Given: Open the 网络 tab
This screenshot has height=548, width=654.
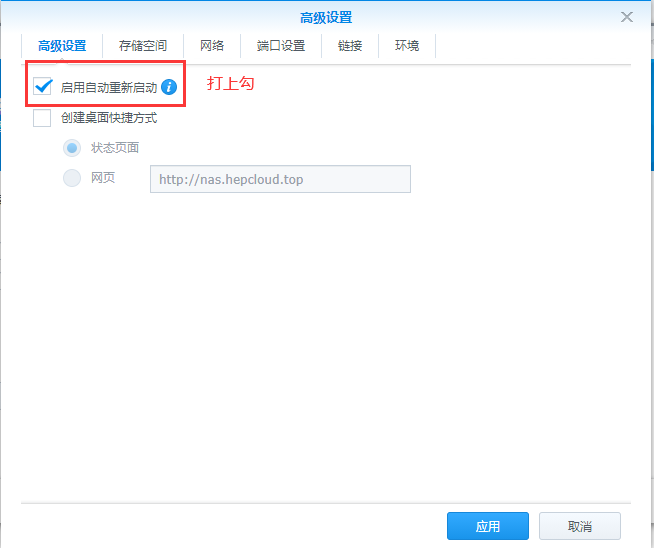Looking at the screenshot, I should tap(212, 46).
